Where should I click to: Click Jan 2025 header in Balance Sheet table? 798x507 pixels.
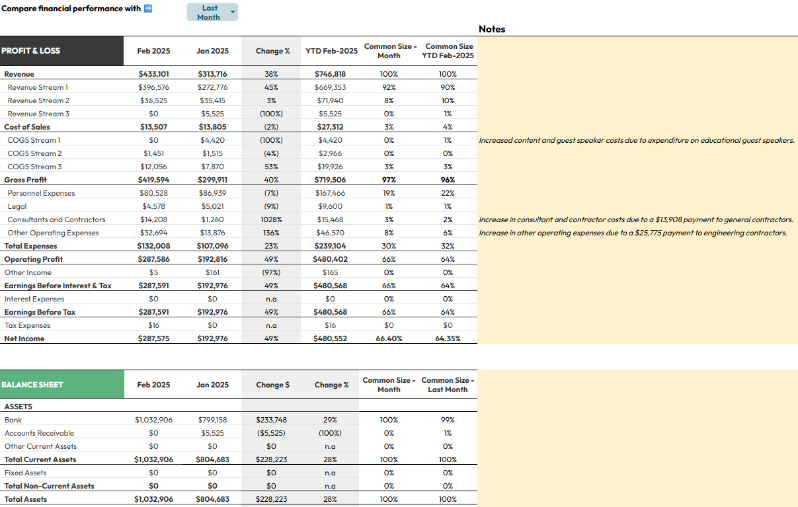point(213,385)
